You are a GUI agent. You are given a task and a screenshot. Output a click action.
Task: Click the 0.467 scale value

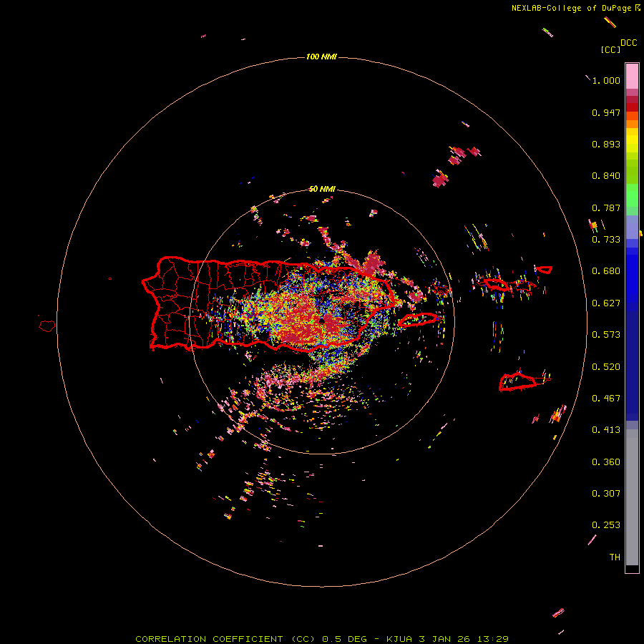pos(606,399)
